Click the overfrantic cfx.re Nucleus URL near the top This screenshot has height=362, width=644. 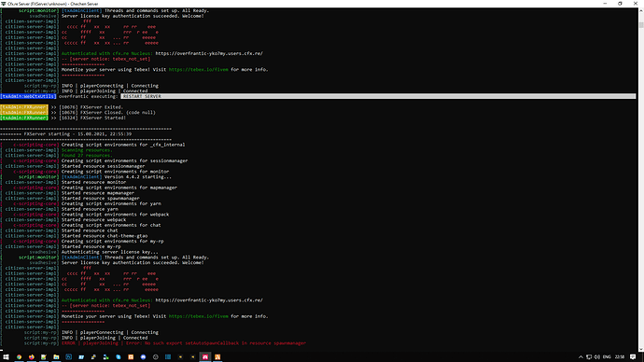click(209, 53)
